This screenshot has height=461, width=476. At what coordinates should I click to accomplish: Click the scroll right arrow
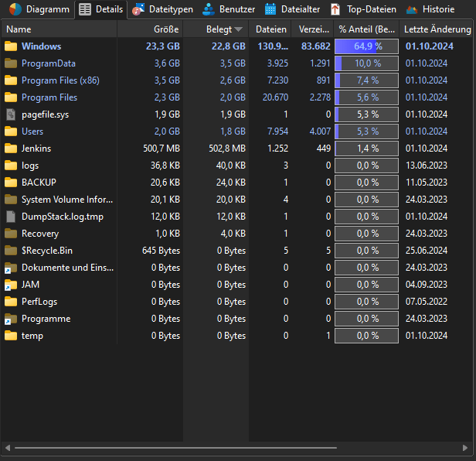point(464,448)
